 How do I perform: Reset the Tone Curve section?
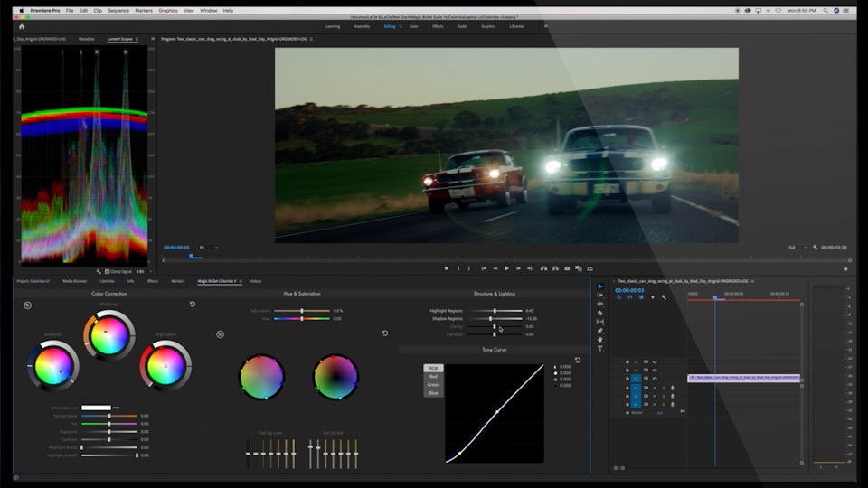[578, 360]
